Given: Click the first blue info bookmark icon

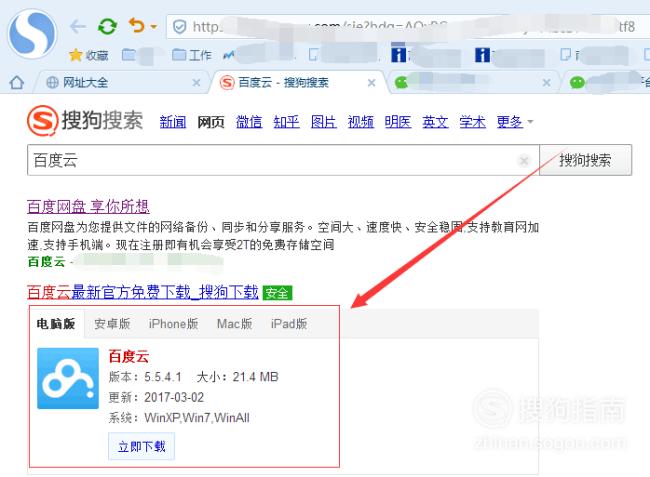Looking at the screenshot, I should click(x=399, y=54).
